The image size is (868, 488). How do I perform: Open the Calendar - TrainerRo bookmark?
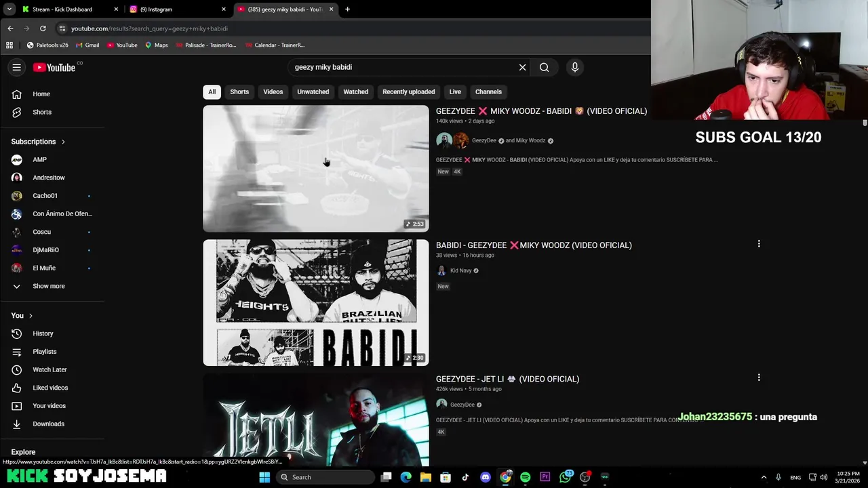(x=275, y=45)
